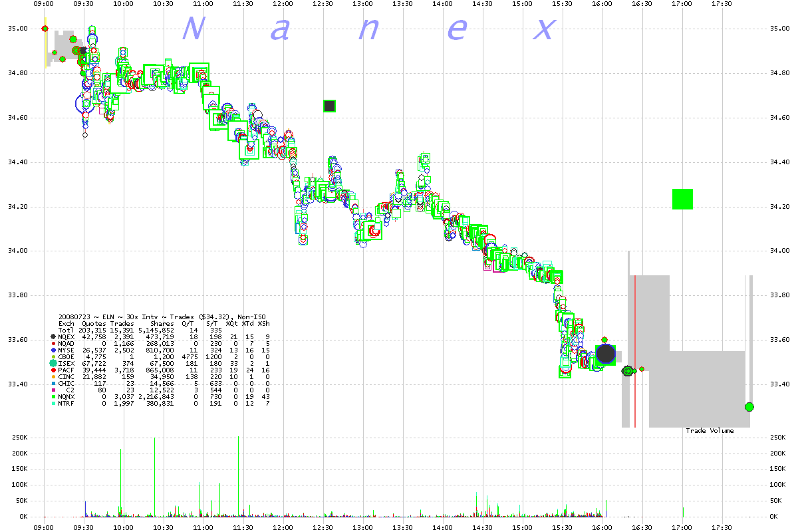Click the 'Q/T' column header
Viewport: 798px width, 532px height.
[189, 324]
